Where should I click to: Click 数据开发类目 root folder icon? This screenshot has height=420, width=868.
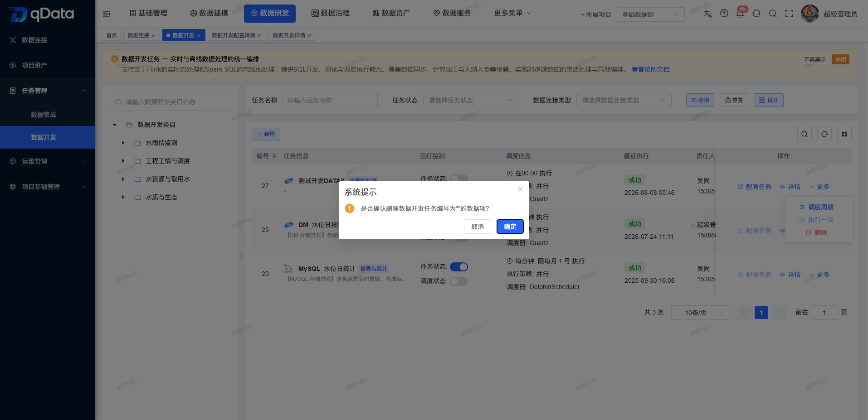click(129, 125)
